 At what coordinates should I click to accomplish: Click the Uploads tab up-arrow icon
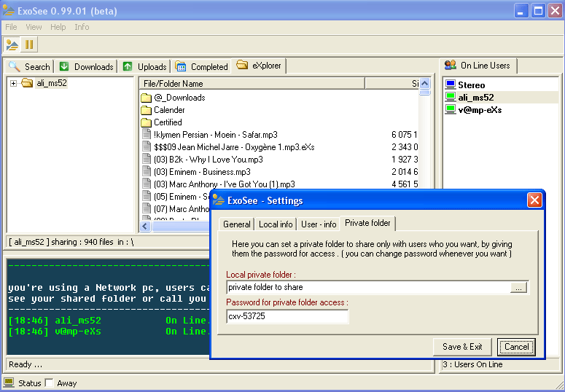coord(128,66)
